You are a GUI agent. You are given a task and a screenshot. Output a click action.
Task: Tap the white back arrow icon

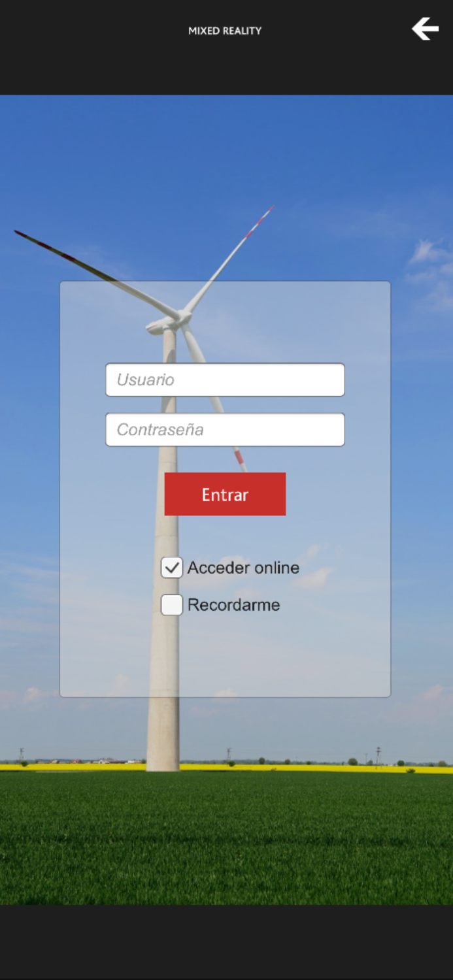[425, 29]
